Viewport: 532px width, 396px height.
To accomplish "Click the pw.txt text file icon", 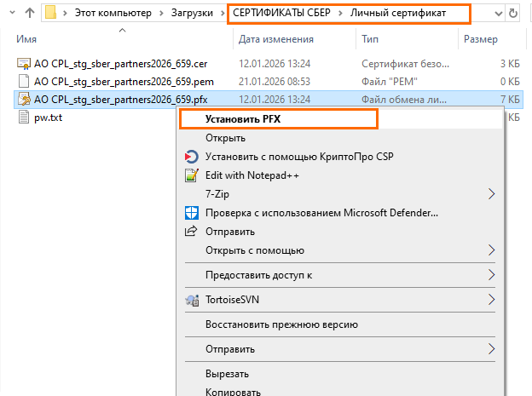I will 24,118.
